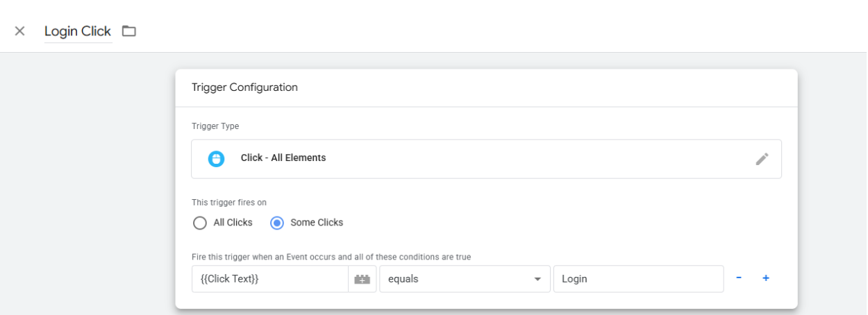Click the Trigger Configuration heading
The width and height of the screenshot is (868, 315).
(244, 87)
